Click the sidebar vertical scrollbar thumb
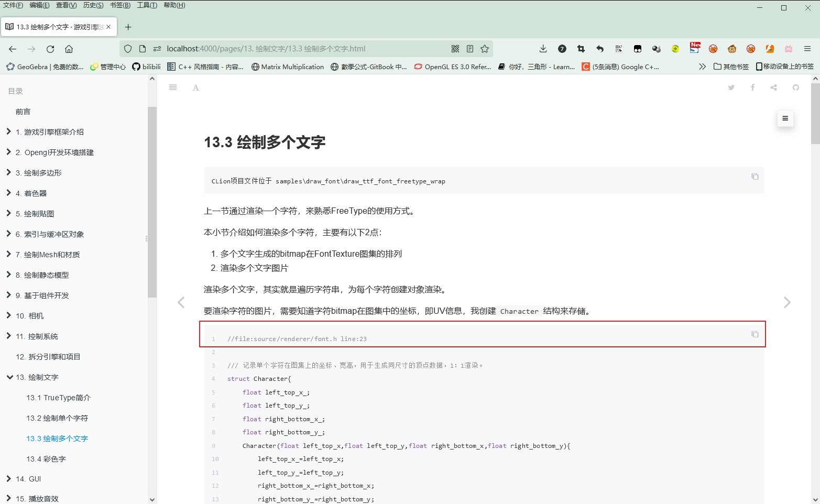The width and height of the screenshot is (820, 504). [152, 202]
